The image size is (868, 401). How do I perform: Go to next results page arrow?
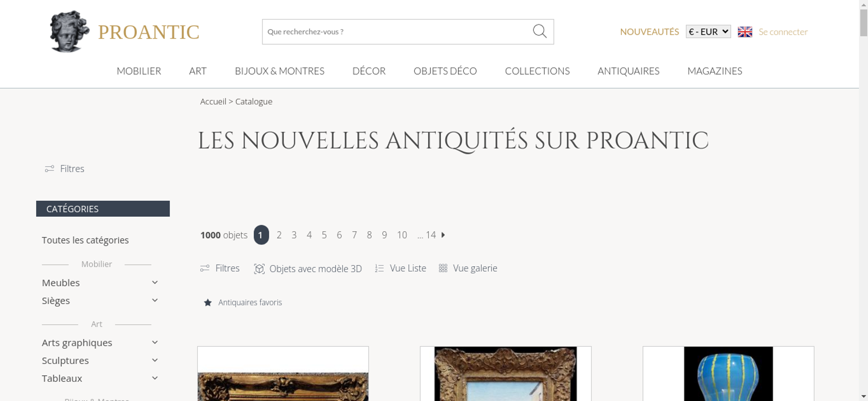(x=443, y=235)
